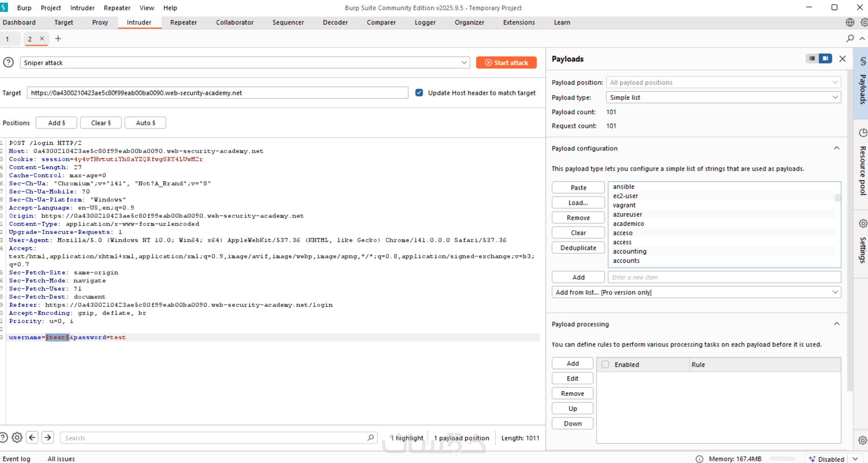Screen dimensions: 868x463
Task: Collapse the Payload processing section
Action: pos(837,324)
